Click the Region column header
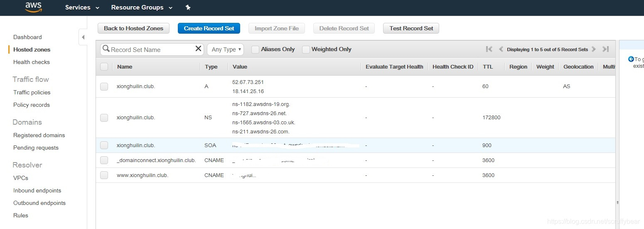This screenshot has height=229, width=644. [518, 66]
